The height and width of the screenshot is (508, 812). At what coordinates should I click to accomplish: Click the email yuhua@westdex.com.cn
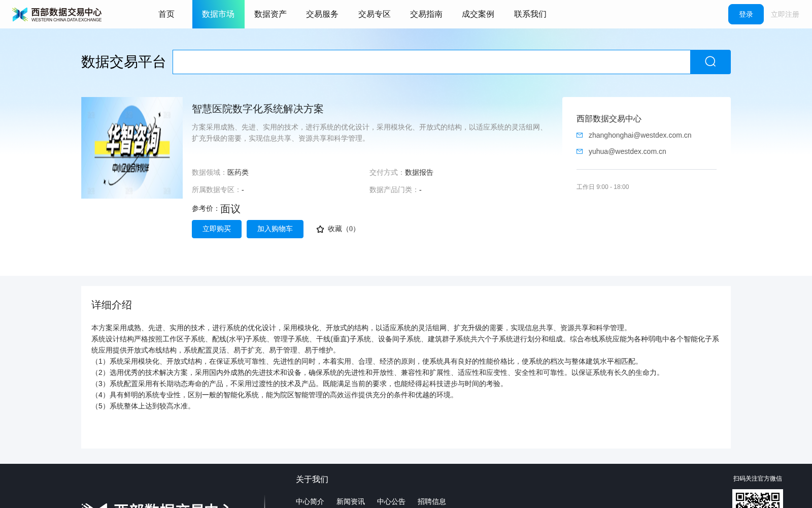click(627, 151)
